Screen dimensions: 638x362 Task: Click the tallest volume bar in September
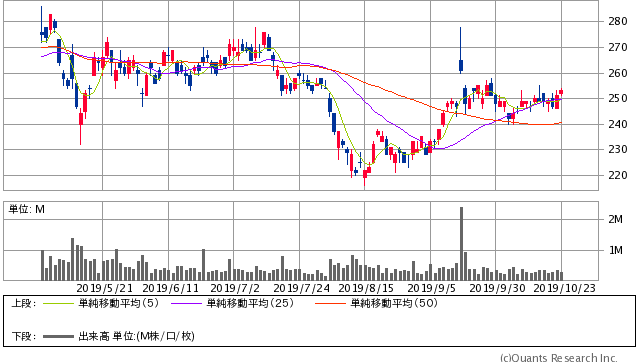461,244
